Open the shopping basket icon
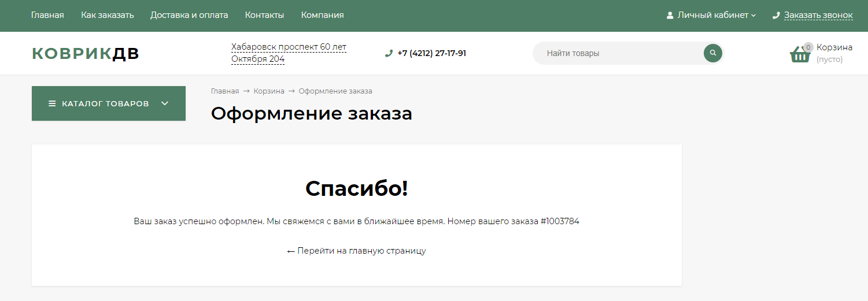 [x=800, y=54]
